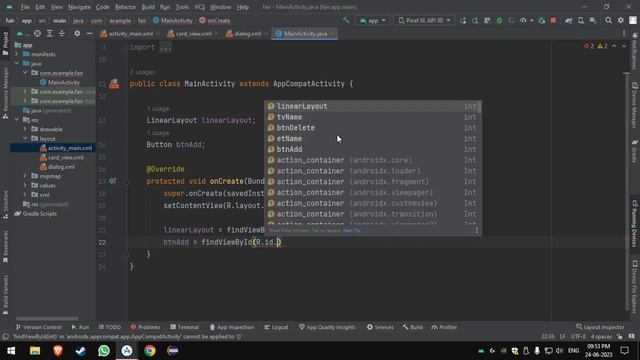Open the Logcat tool window

(x=276, y=327)
